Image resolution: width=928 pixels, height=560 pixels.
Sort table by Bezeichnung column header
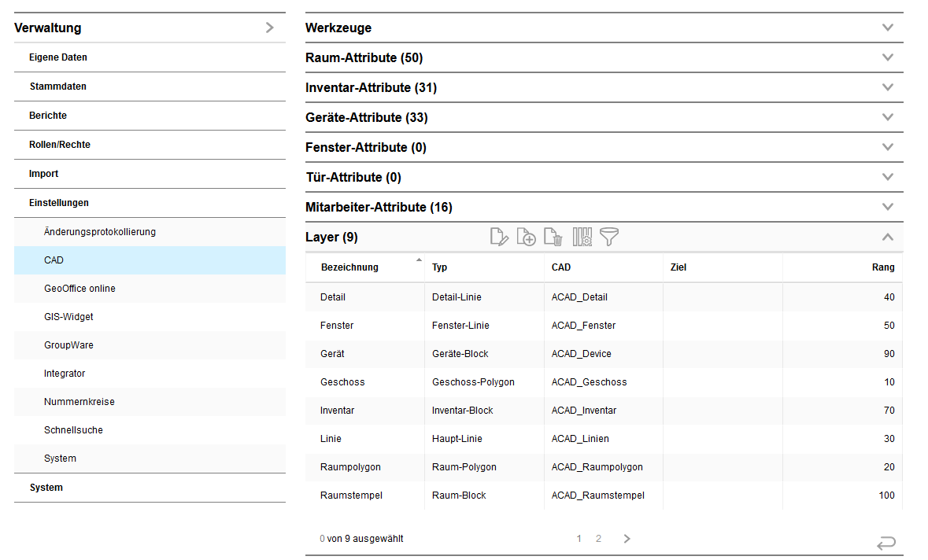tap(349, 267)
